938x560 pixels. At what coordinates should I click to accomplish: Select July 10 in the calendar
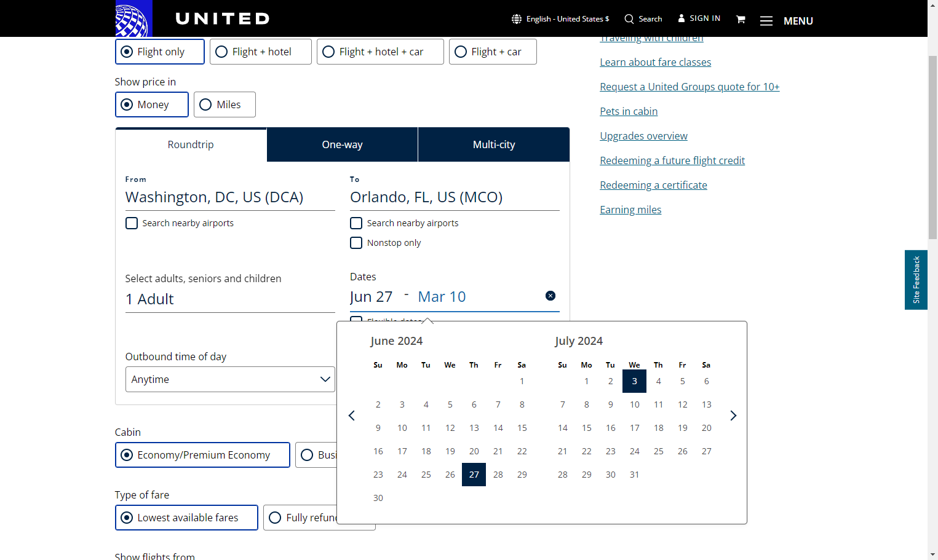coord(634,404)
